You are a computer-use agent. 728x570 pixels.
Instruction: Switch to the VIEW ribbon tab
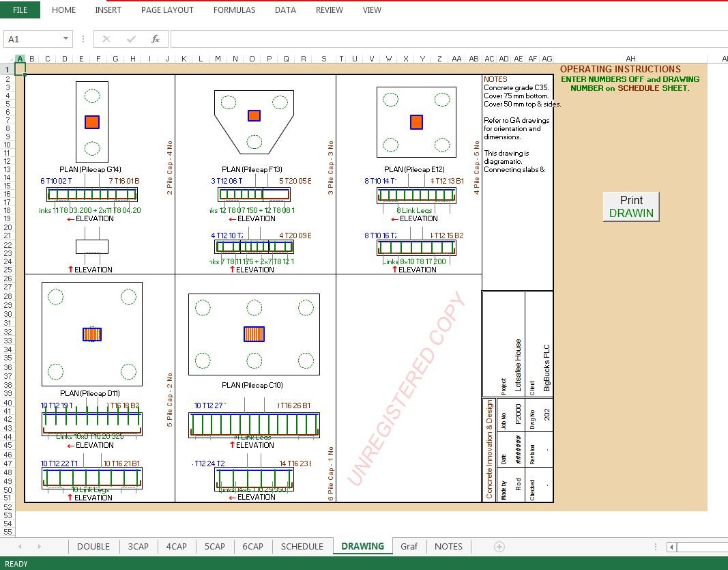pyautogui.click(x=372, y=10)
